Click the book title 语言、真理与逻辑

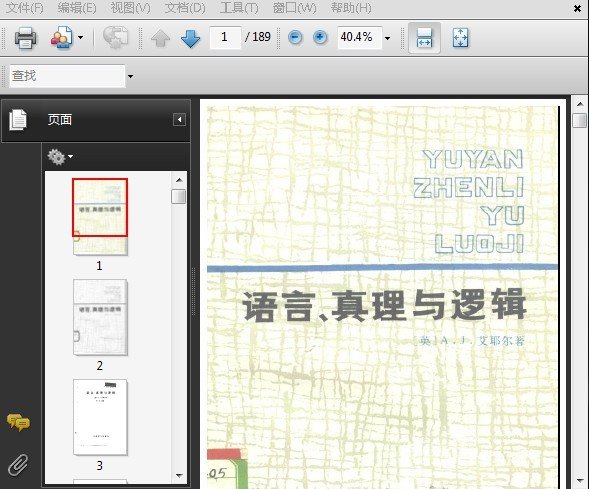coord(384,306)
